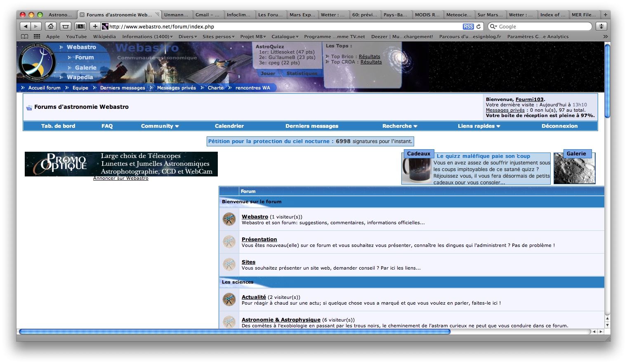Click the vertical scrollbar up arrow
Viewport: 627px width, 364px height.
[x=607, y=319]
